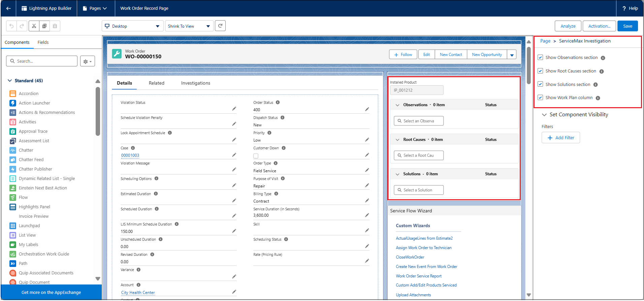Image resolution: width=644 pixels, height=301 pixels.
Task: Select the Chatter Publisher component icon
Action: tap(13, 169)
